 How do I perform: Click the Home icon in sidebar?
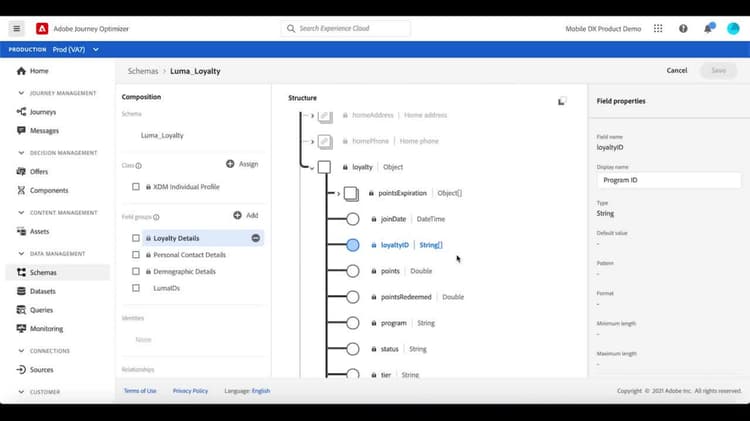[x=21, y=71]
